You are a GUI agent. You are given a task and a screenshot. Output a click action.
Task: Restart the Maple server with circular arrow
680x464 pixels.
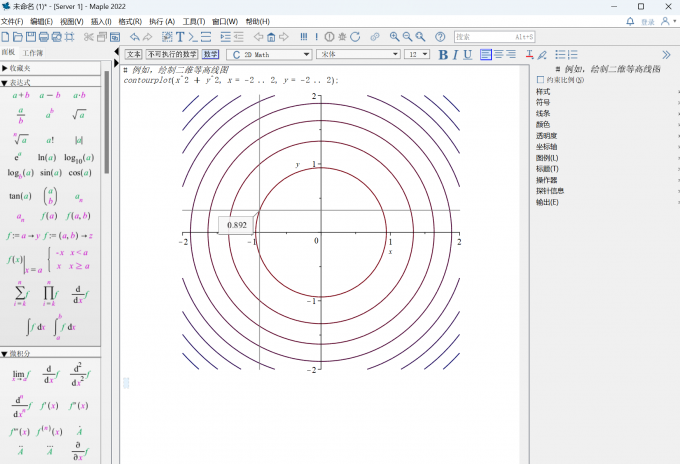click(x=355, y=37)
